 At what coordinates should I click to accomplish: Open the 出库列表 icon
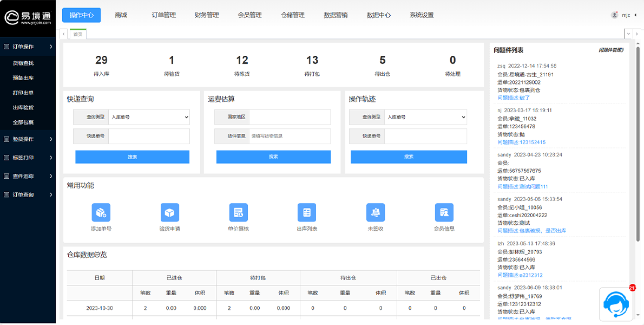(307, 212)
